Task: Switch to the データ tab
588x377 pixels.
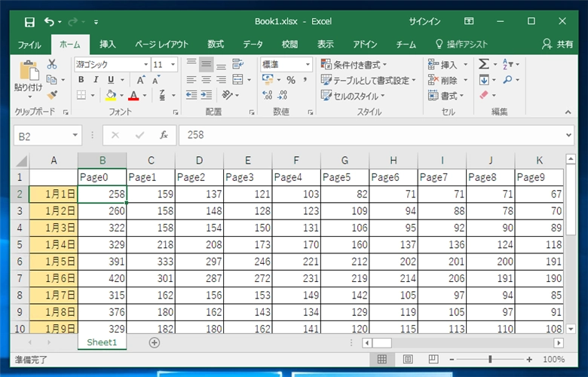Action: [253, 44]
